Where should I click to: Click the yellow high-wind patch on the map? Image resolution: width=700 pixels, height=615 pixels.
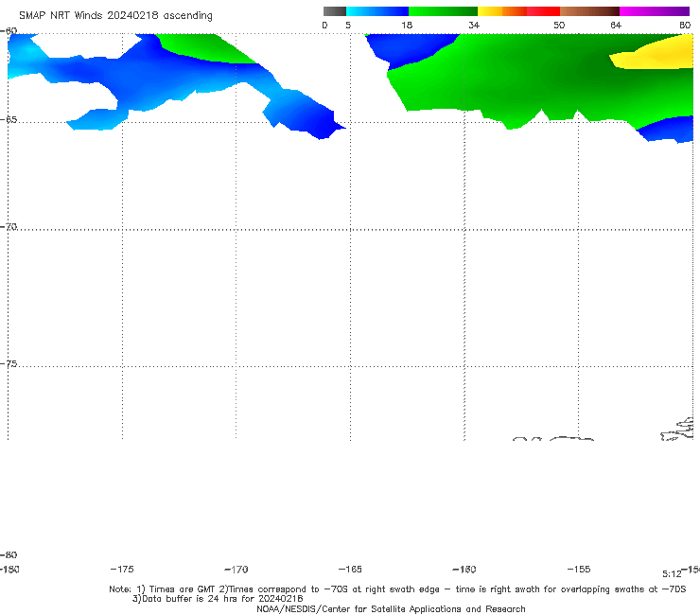point(656,55)
